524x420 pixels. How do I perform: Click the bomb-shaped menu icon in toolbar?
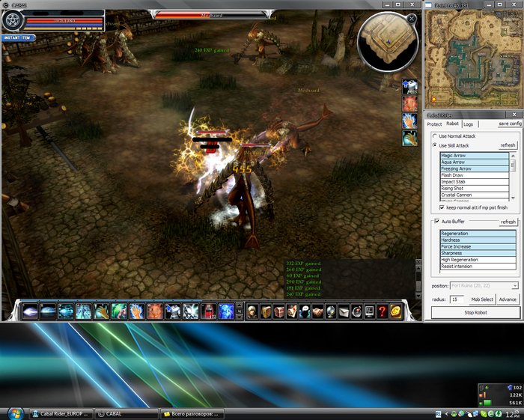[x=356, y=311]
